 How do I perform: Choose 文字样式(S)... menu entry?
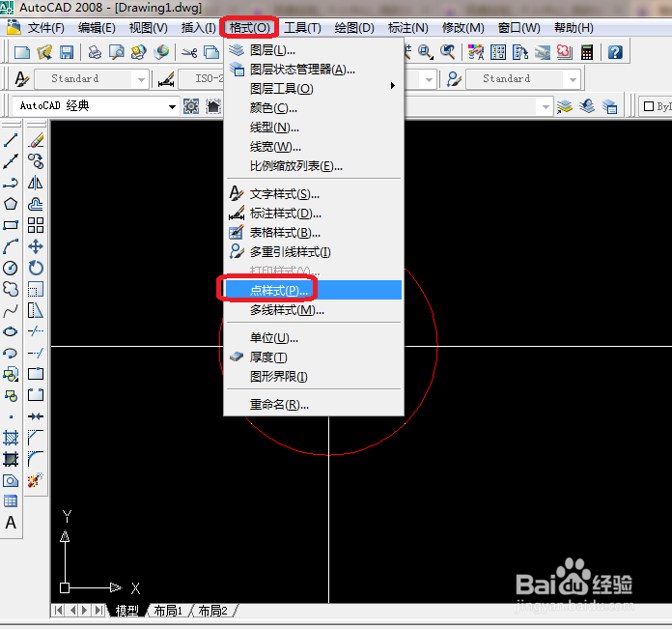pyautogui.click(x=314, y=194)
